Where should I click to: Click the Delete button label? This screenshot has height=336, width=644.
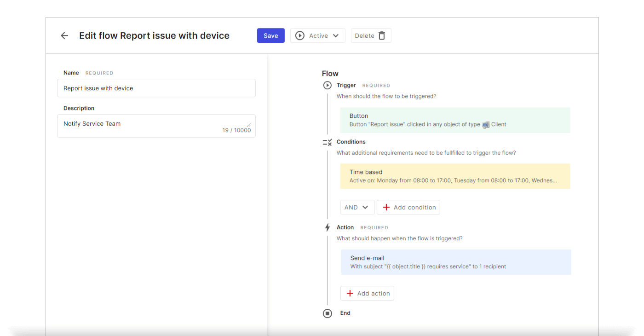point(364,36)
